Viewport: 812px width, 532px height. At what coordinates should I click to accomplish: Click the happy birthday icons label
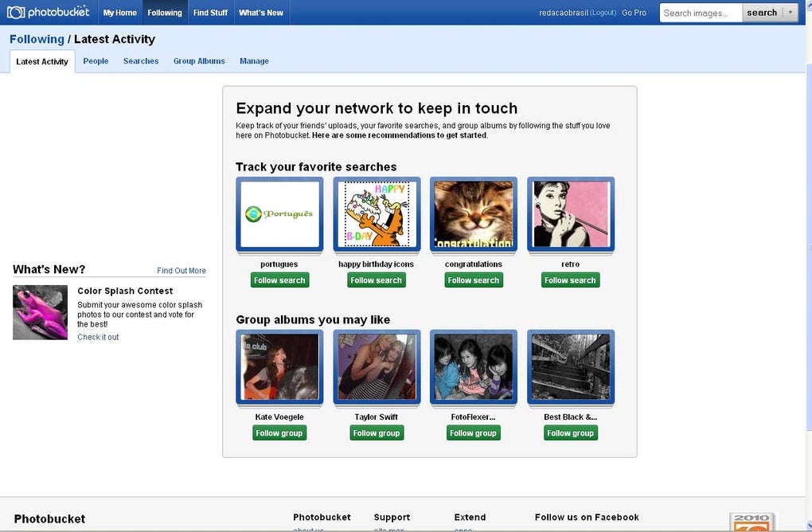pos(376,264)
